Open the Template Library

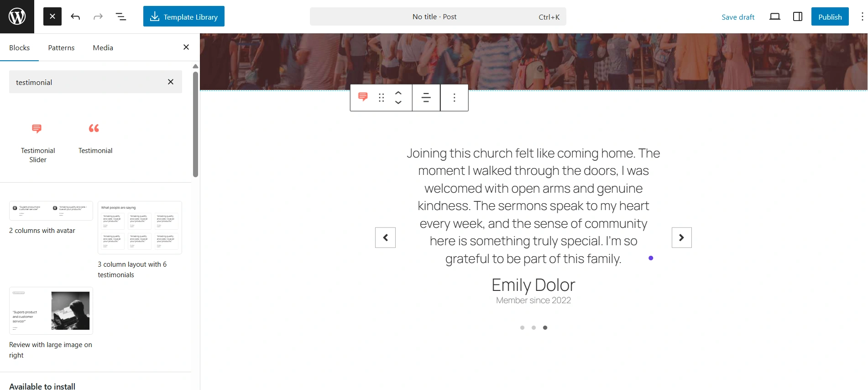(184, 16)
